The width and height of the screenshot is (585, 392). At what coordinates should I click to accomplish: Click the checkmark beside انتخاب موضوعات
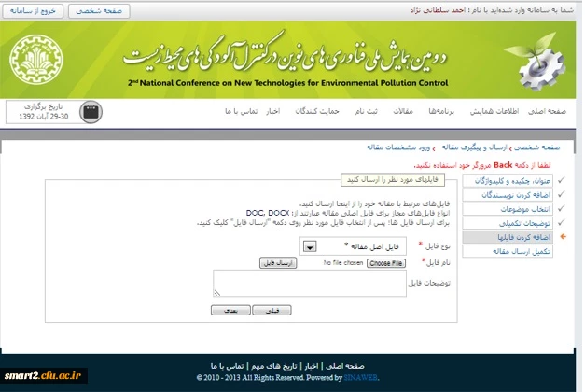click(563, 209)
